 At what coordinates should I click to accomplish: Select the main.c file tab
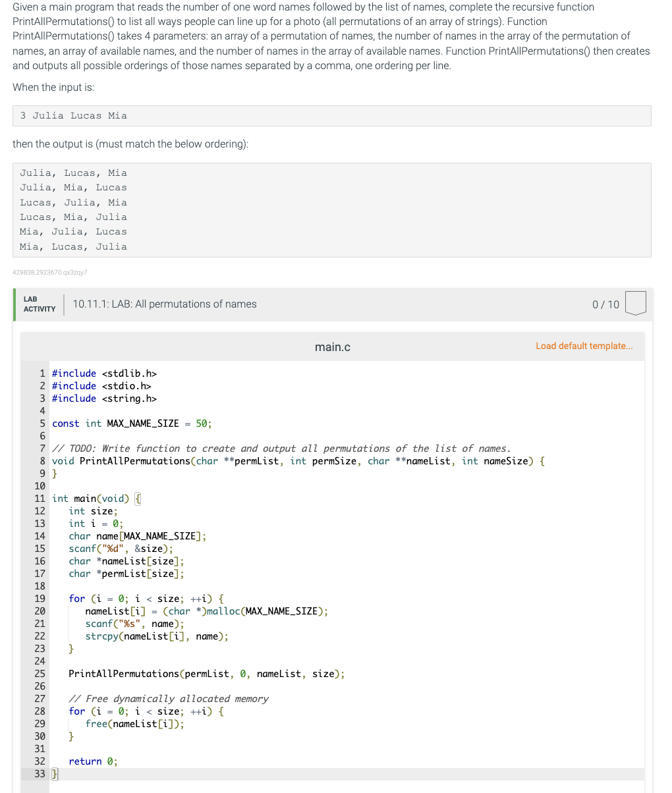click(x=332, y=346)
